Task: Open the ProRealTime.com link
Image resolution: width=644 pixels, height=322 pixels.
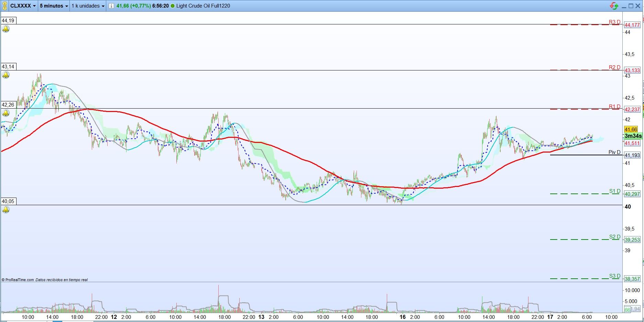Action: pos(20,280)
